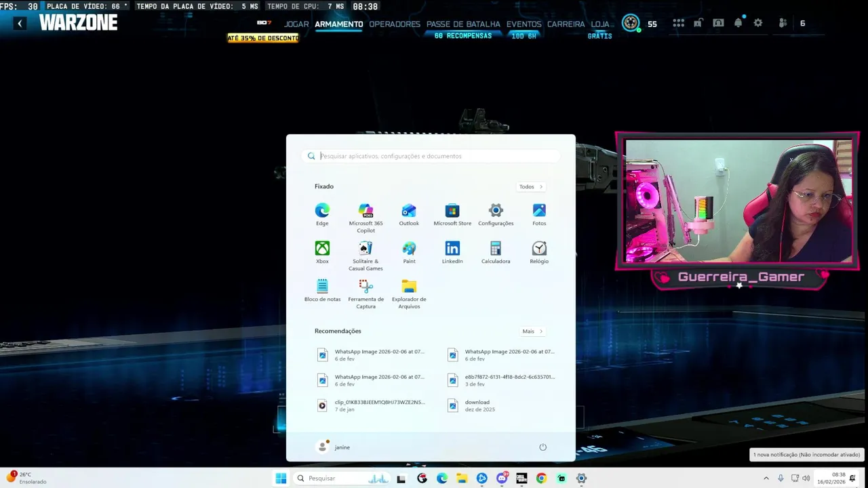Image resolution: width=868 pixels, height=488 pixels.
Task: Open the Warzone friends social icon
Action: point(783,23)
